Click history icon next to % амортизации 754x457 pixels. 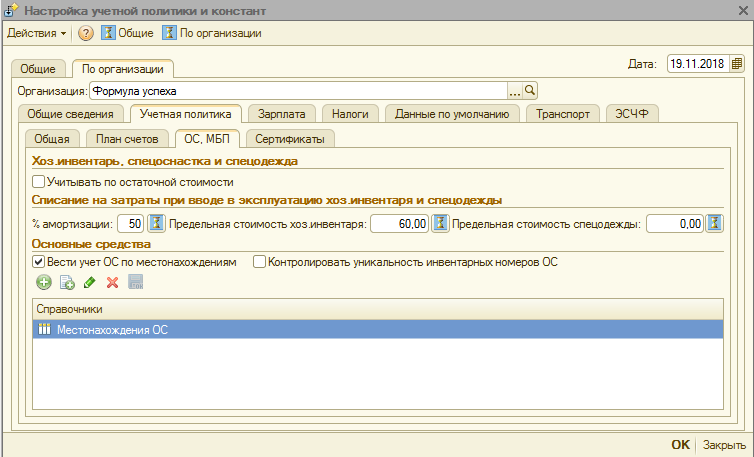tap(156, 223)
